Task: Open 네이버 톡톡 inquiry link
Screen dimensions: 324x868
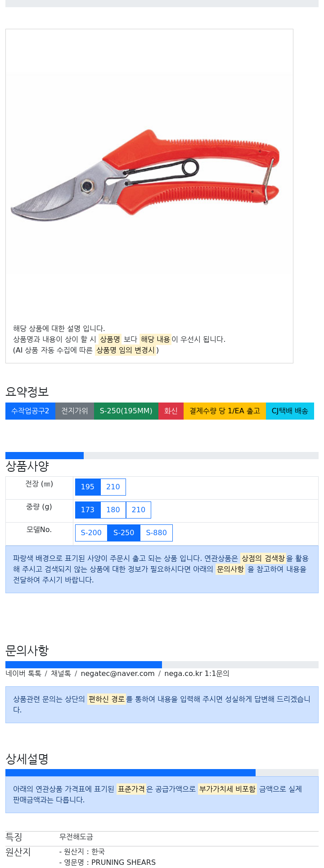Action: click(23, 674)
